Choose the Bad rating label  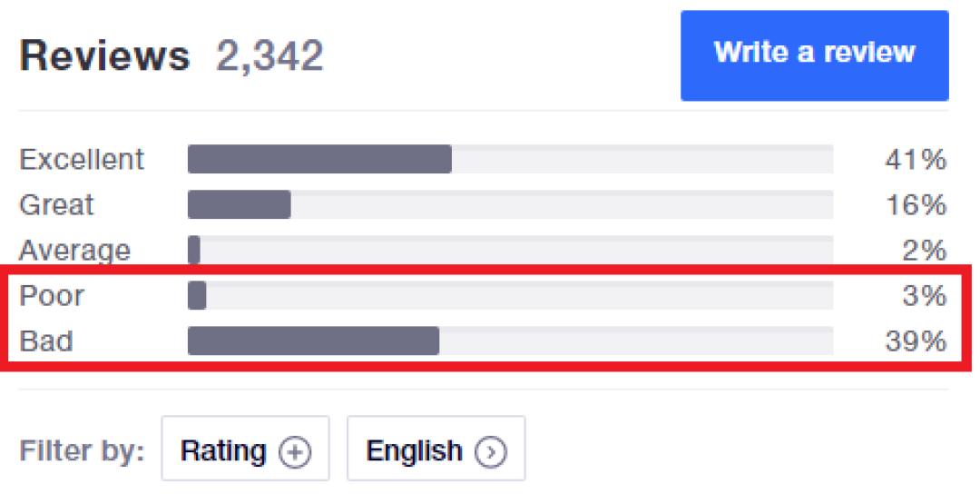point(46,341)
